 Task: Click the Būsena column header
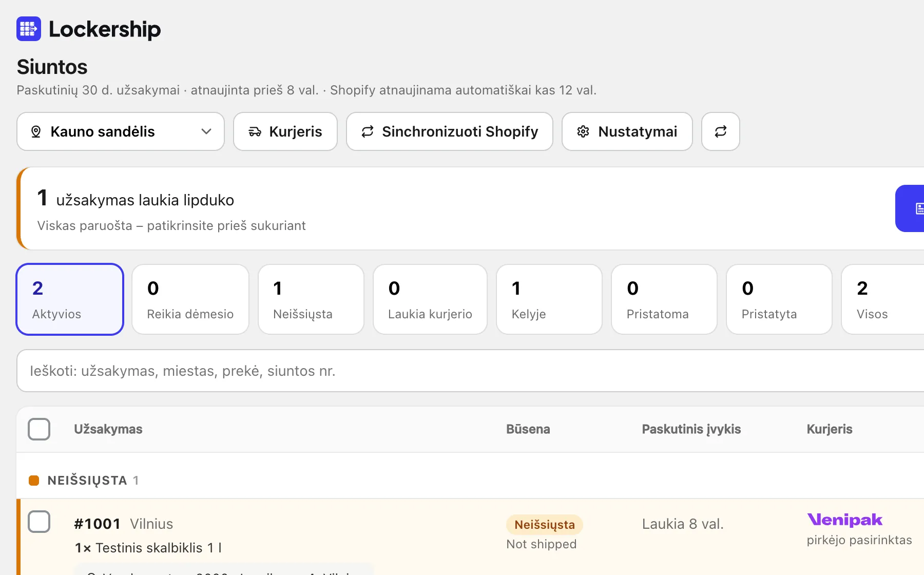(528, 429)
